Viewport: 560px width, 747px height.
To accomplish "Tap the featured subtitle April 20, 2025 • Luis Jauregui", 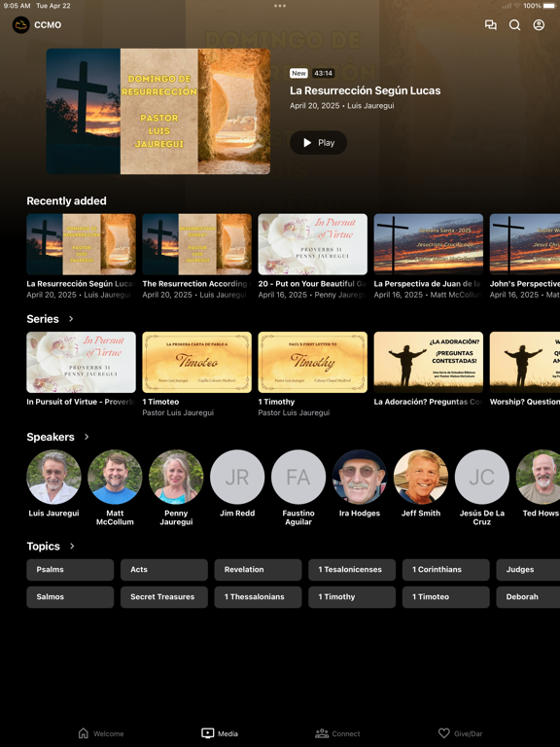I will point(342,106).
